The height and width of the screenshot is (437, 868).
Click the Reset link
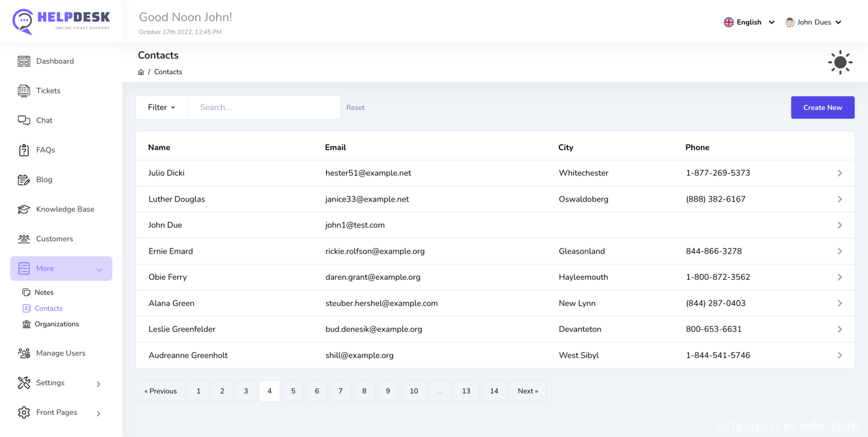point(355,107)
